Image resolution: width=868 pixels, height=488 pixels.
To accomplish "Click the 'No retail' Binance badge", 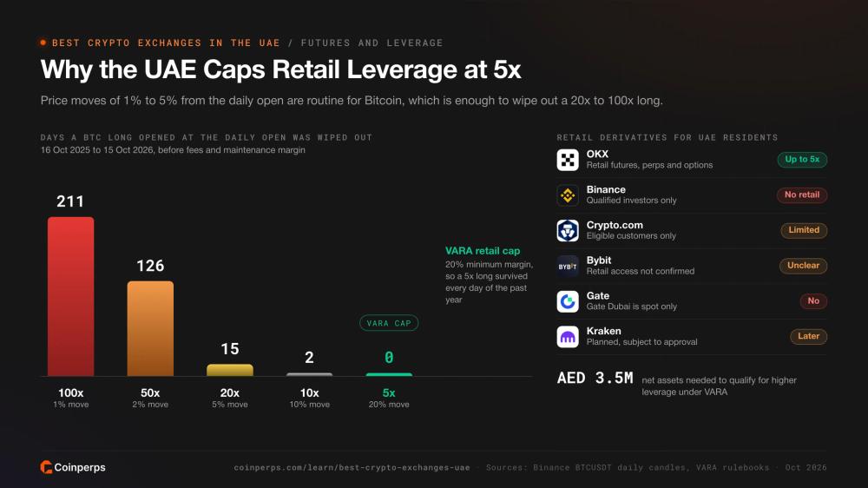I will click(801, 195).
